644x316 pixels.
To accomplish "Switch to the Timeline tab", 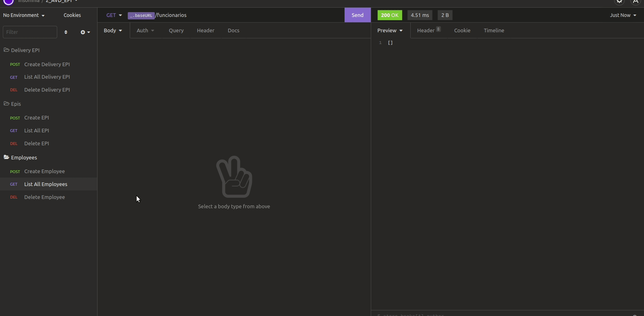I will [x=494, y=31].
